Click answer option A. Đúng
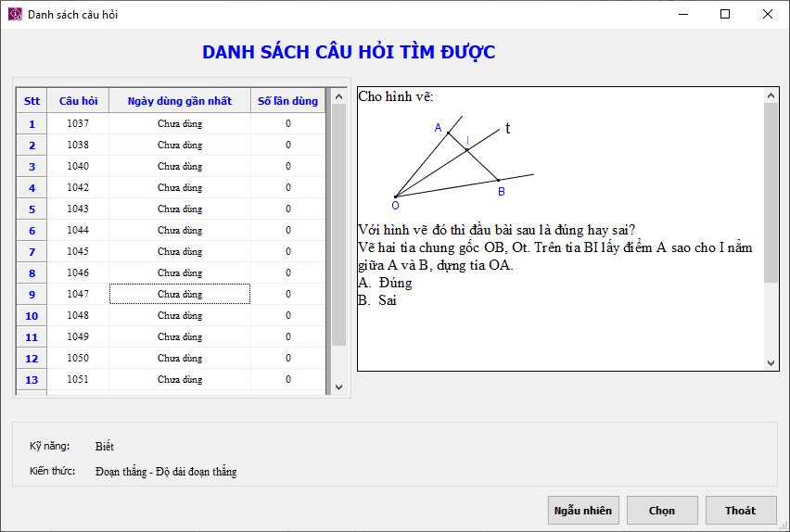 point(385,283)
